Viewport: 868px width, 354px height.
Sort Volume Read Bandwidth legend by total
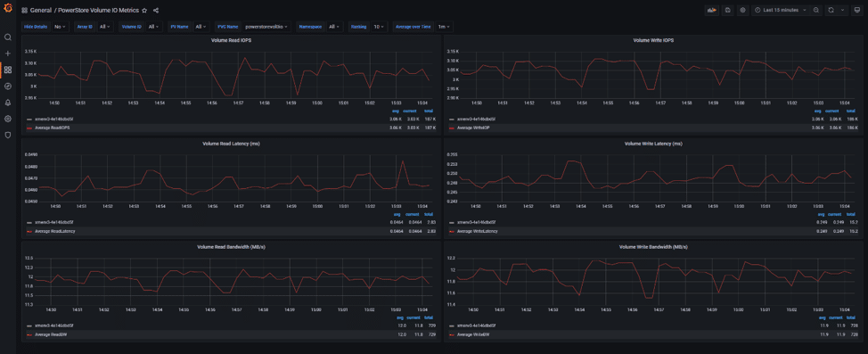pyautogui.click(x=429, y=317)
